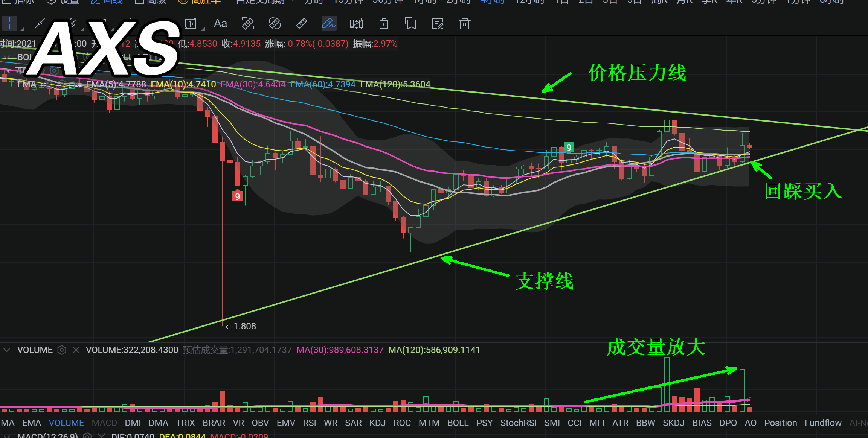Open VOLUME indicator settings hexagon
The image size is (868, 438).
pos(62,350)
